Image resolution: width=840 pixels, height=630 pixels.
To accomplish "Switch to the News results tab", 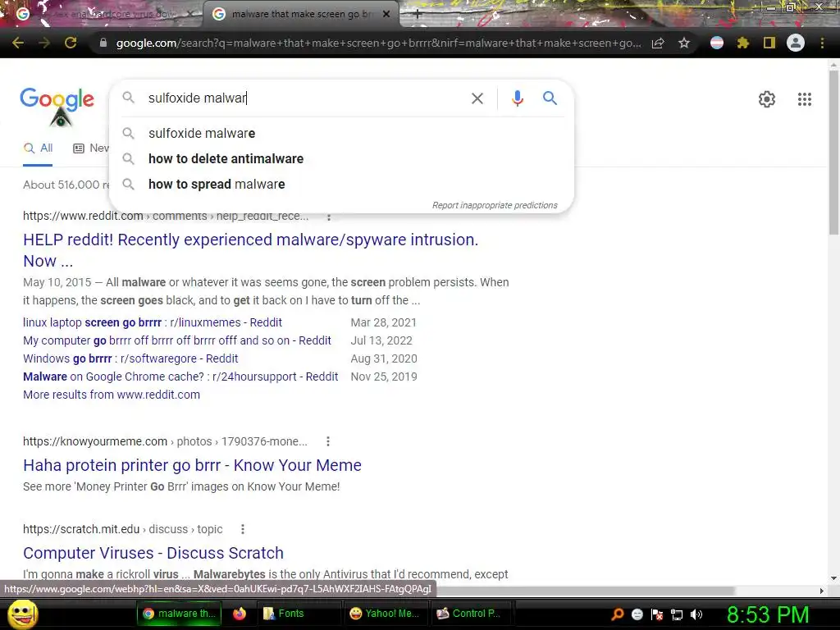I will click(x=90, y=148).
